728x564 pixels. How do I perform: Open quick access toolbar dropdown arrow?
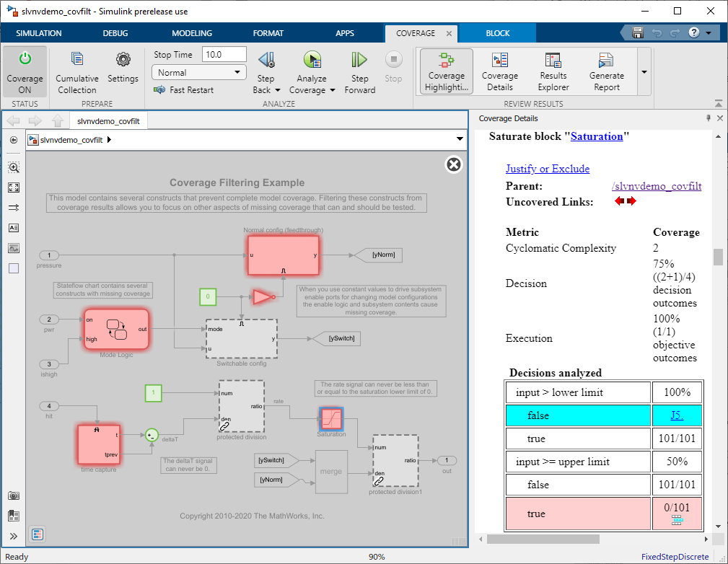click(709, 33)
